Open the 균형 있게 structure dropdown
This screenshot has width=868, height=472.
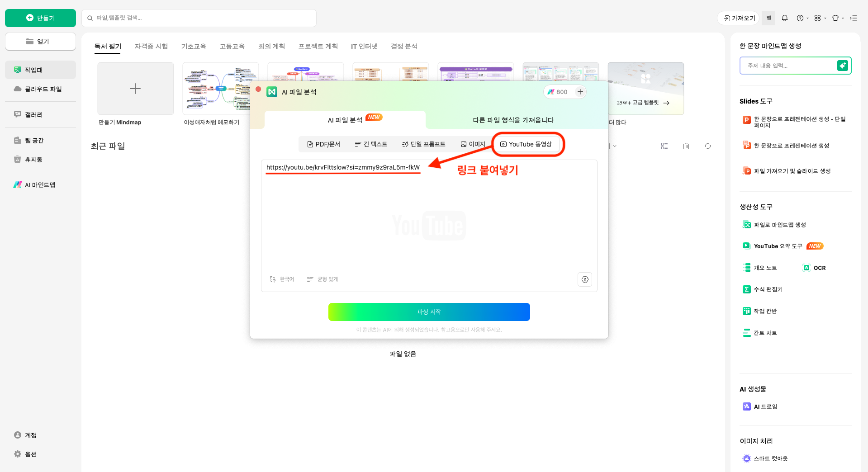coord(323,279)
